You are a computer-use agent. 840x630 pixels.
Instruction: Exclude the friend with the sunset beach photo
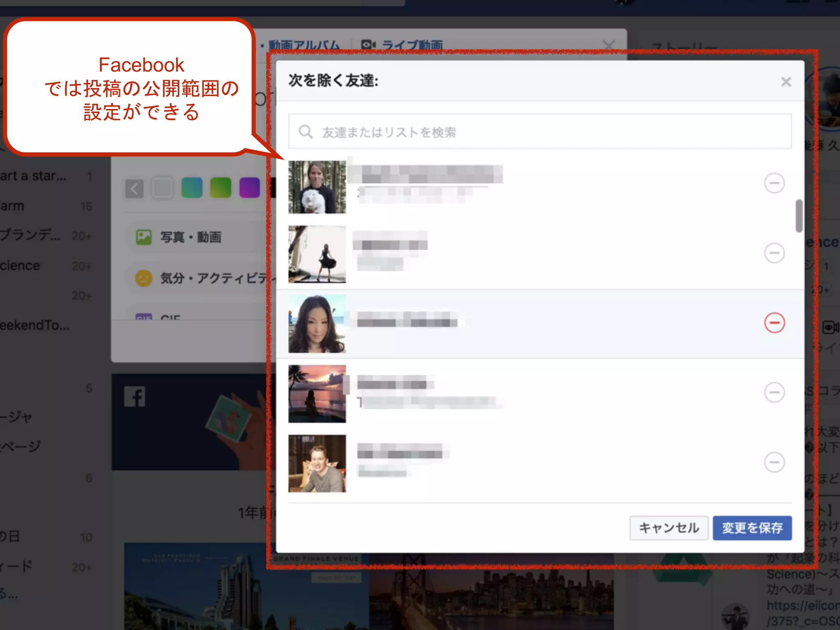pyautogui.click(x=774, y=393)
